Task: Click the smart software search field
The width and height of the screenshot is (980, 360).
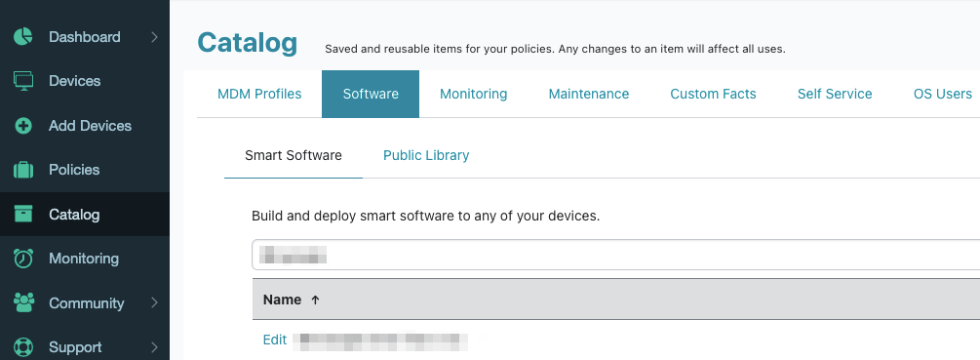Action: pyautogui.click(x=615, y=255)
